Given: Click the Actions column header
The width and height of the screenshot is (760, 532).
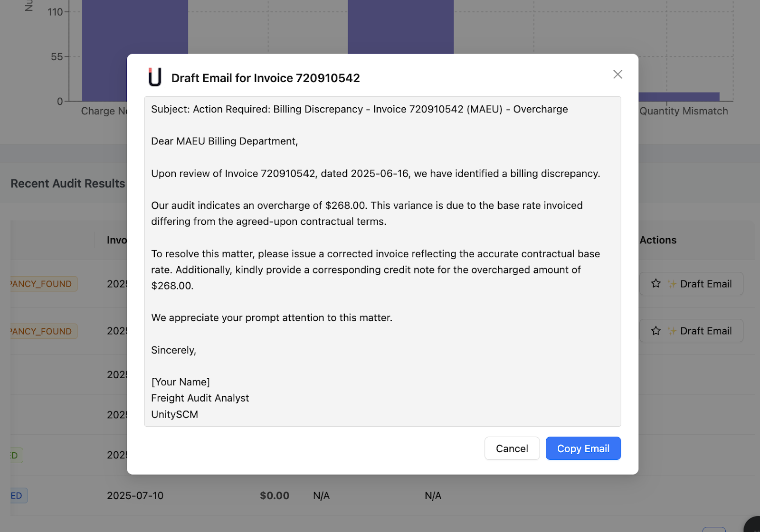Looking at the screenshot, I should 658,240.
